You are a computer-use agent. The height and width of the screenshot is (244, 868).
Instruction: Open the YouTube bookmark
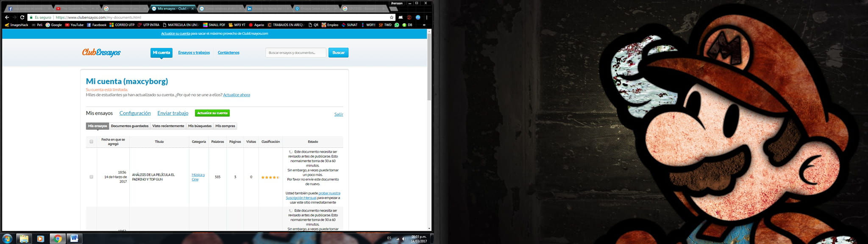(74, 25)
